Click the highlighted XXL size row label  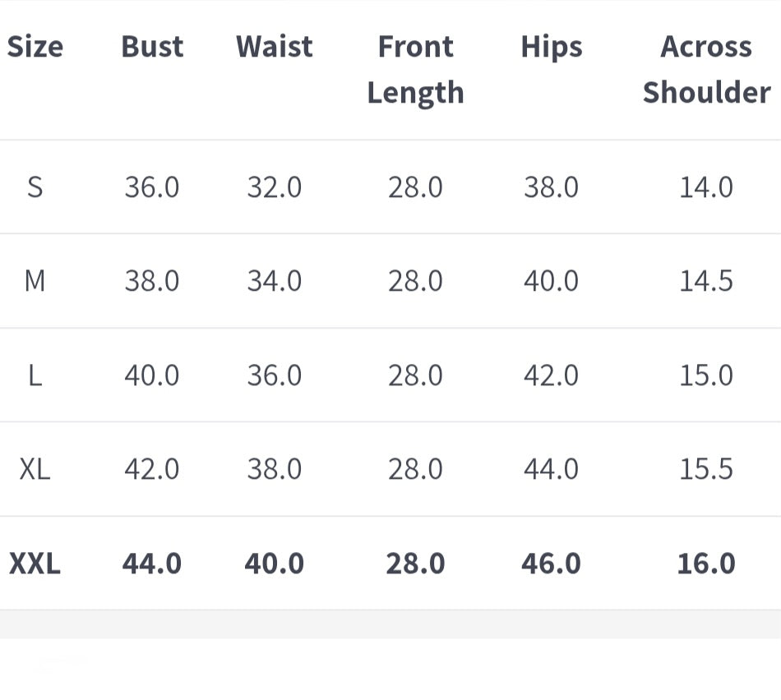[35, 564]
